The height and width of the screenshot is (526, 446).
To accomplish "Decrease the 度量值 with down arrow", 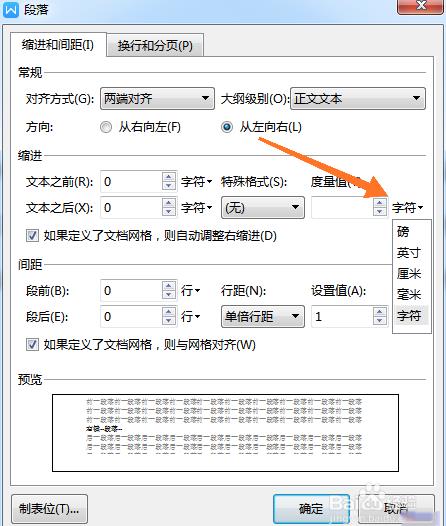I will 380,212.
